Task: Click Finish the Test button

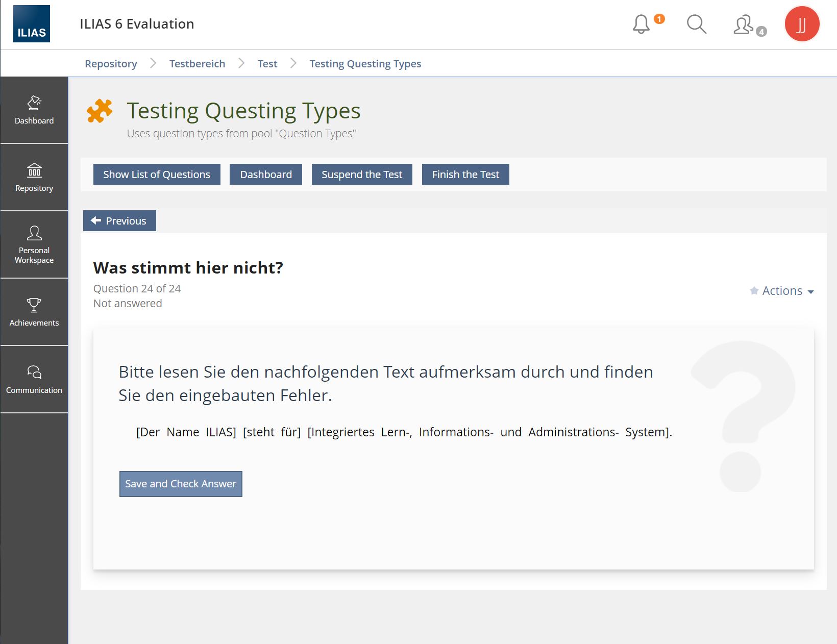Action: (465, 175)
